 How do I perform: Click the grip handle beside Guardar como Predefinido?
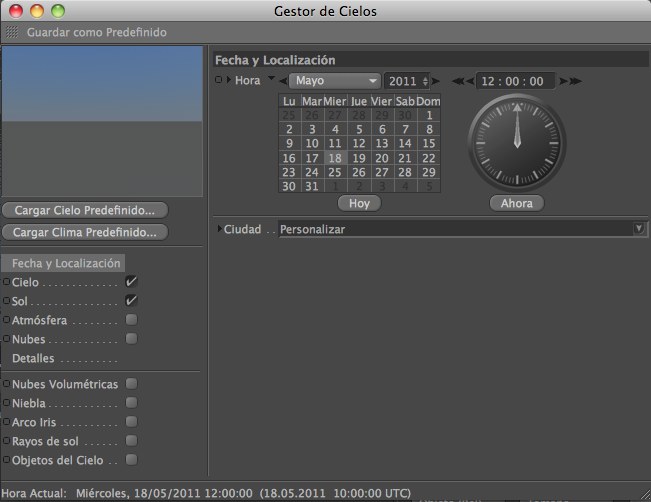[x=12, y=32]
